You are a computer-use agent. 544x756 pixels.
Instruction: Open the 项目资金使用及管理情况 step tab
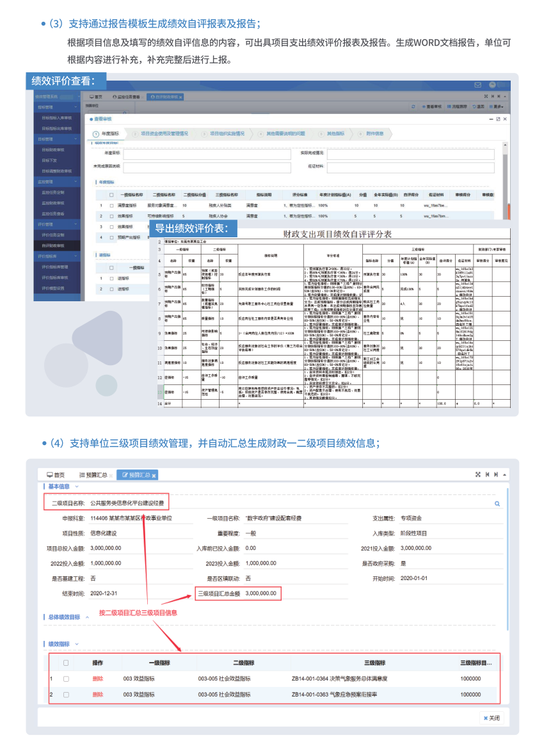(x=164, y=134)
